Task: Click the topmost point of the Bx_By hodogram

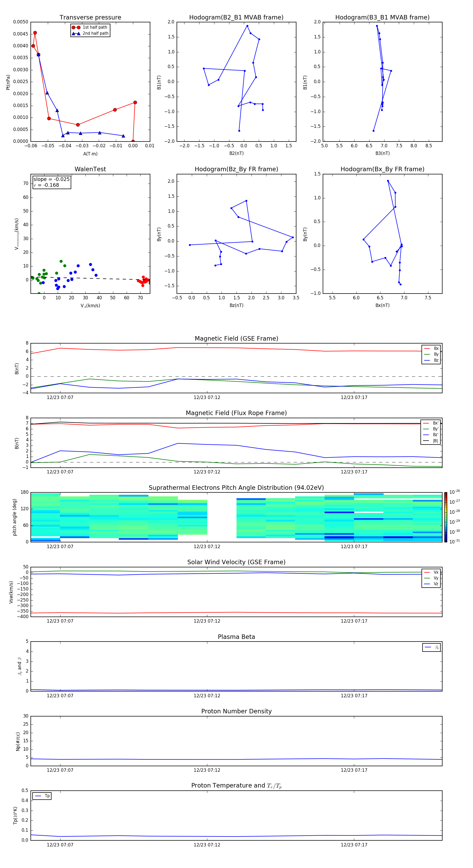Action: click(x=388, y=181)
